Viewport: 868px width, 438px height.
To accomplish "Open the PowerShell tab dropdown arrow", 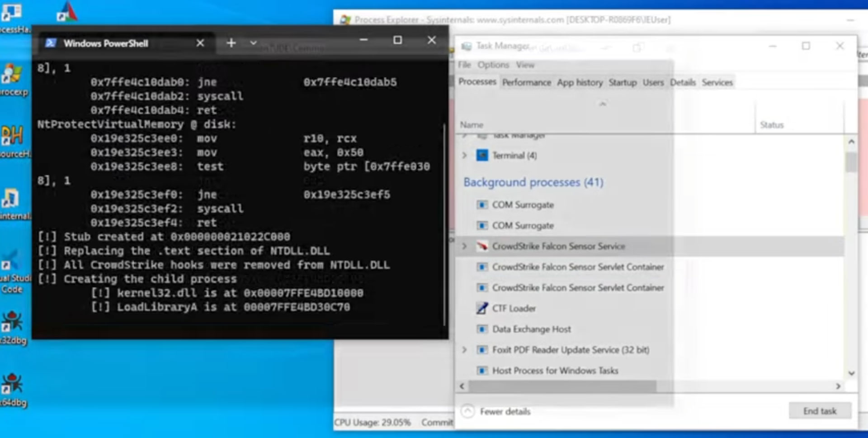I will 253,43.
